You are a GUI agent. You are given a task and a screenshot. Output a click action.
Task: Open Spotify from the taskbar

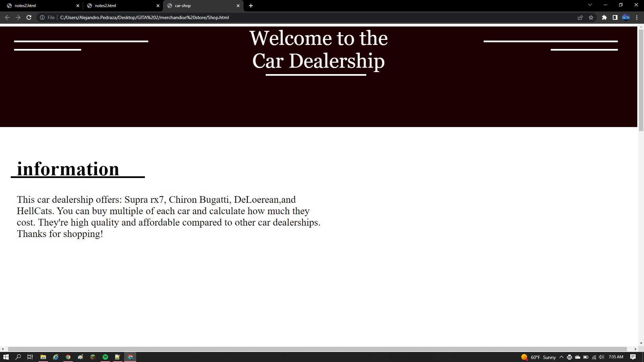coord(105,357)
